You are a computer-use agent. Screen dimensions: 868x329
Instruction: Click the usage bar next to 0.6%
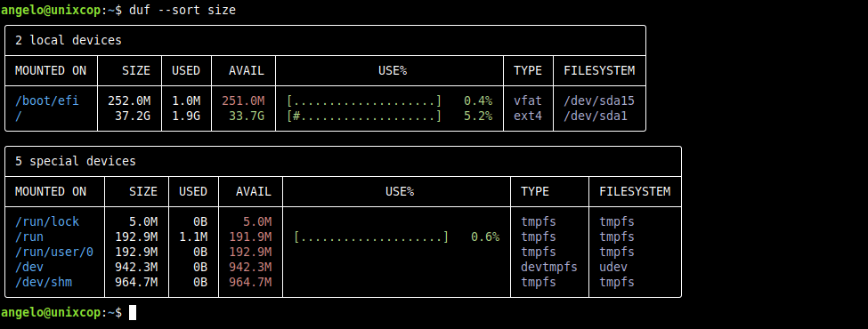371,237
